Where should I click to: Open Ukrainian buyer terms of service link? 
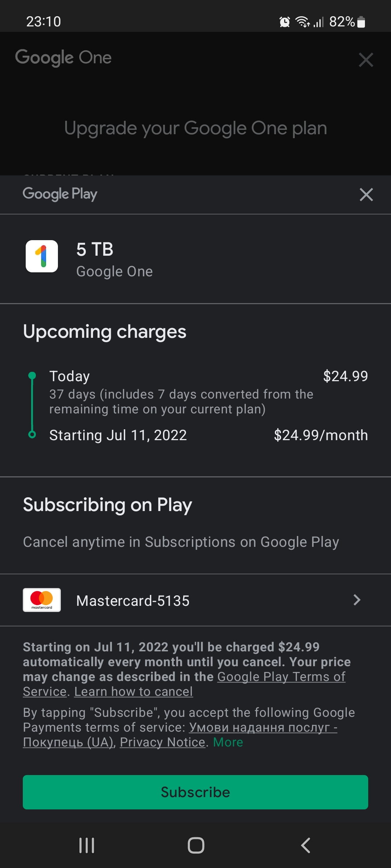[263, 727]
